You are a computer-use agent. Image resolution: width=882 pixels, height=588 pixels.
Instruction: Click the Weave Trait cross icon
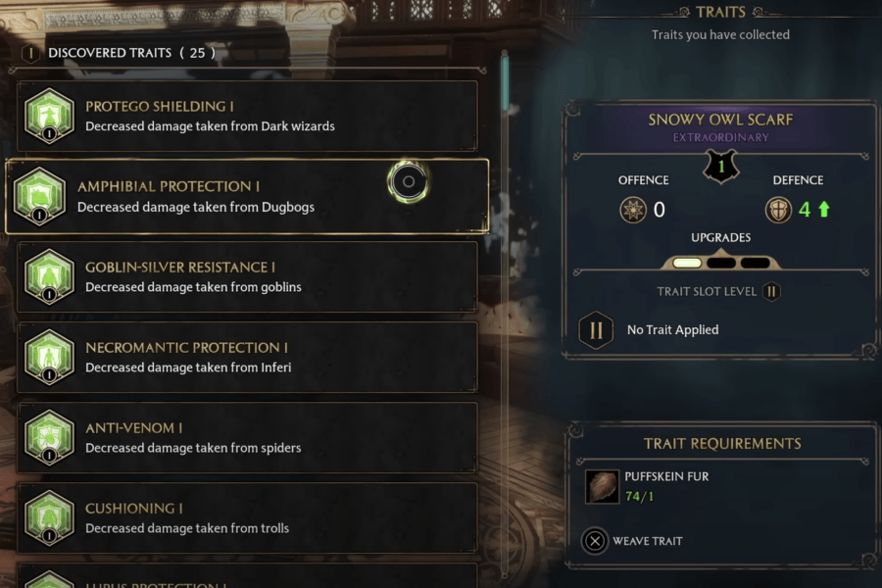597,540
